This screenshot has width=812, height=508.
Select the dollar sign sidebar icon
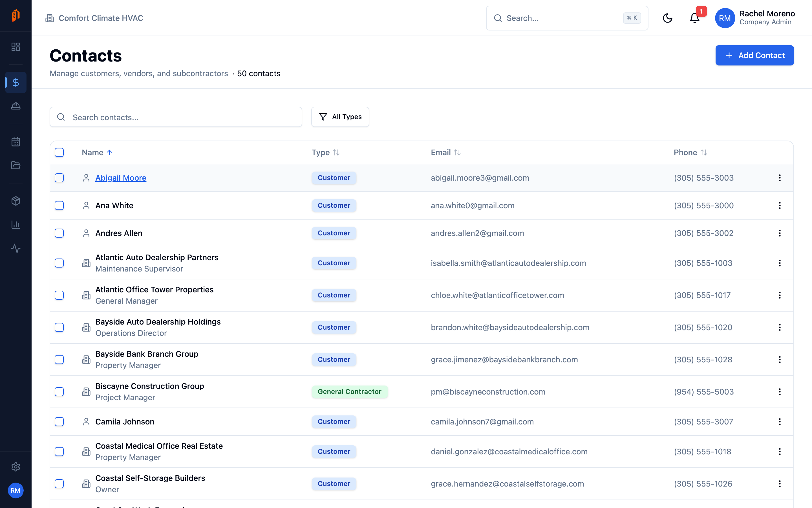click(16, 82)
